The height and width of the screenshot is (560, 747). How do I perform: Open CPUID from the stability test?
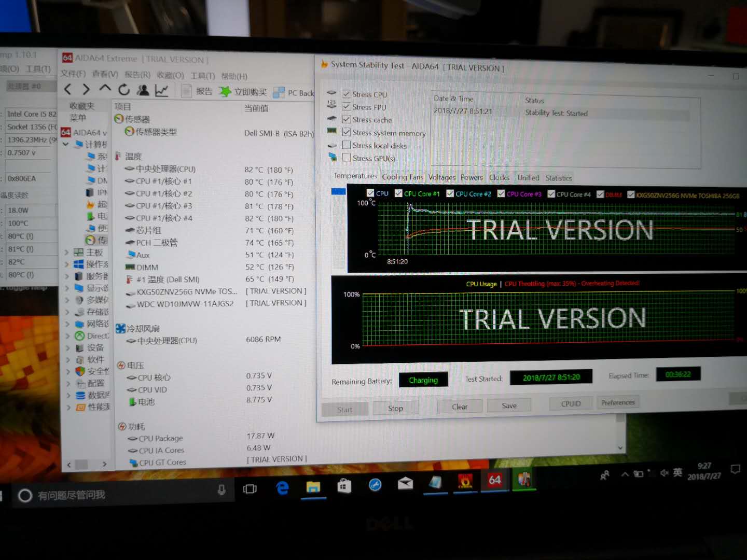coord(571,403)
